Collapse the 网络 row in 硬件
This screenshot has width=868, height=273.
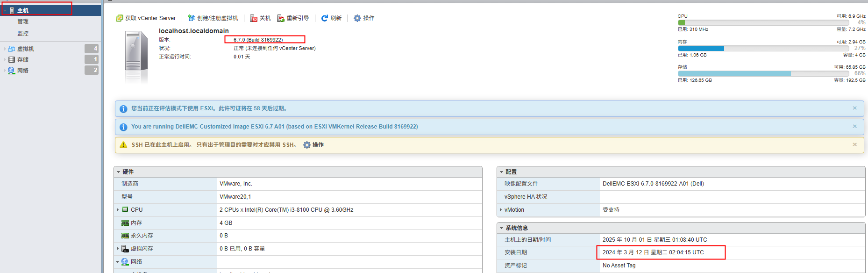pyautogui.click(x=118, y=262)
